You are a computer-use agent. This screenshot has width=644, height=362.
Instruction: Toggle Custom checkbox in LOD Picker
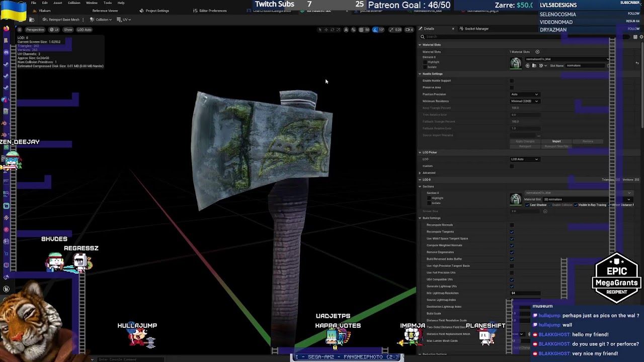point(512,166)
